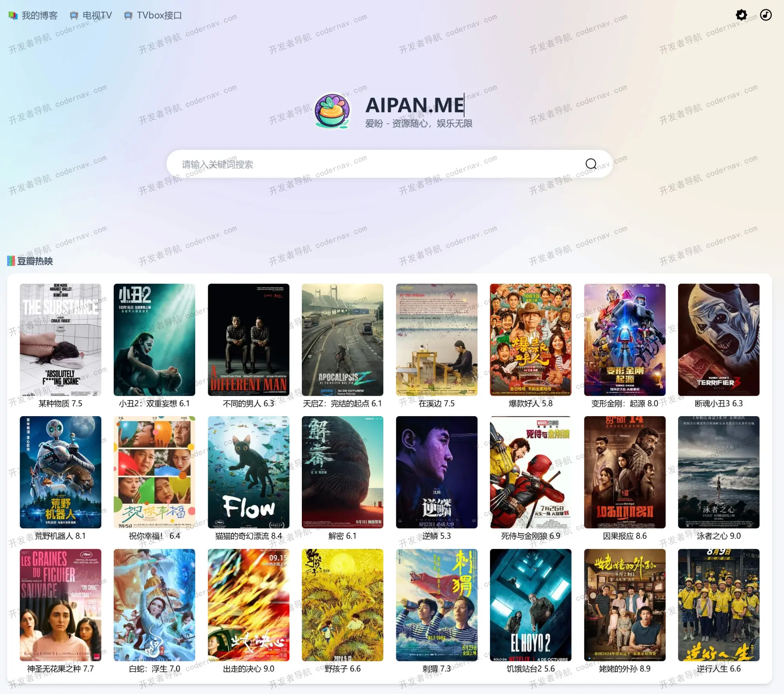The width and height of the screenshot is (784, 694).
Task: Click the AIPAN.ME site title text
Action: click(x=415, y=105)
